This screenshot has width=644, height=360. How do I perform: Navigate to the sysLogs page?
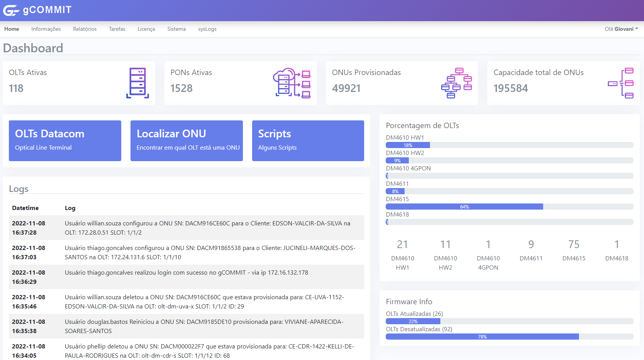tap(207, 29)
